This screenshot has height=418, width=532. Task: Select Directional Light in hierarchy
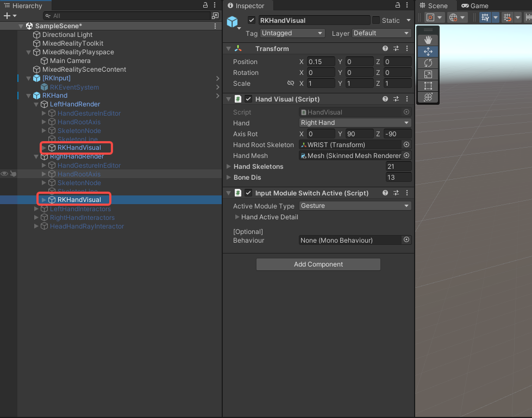67,35
